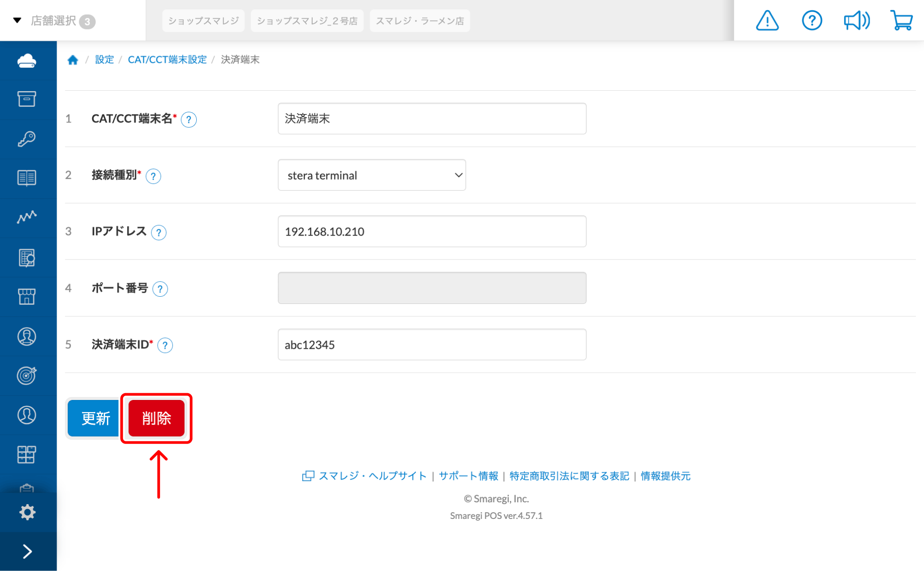Click the blue 更新 update button
The width and height of the screenshot is (924, 571).
[x=94, y=418]
